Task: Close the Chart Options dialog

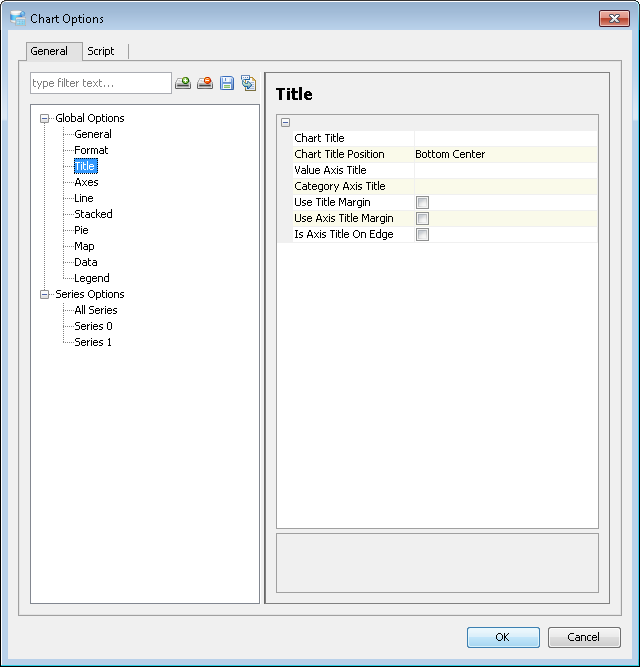Action: pyautogui.click(x=614, y=18)
